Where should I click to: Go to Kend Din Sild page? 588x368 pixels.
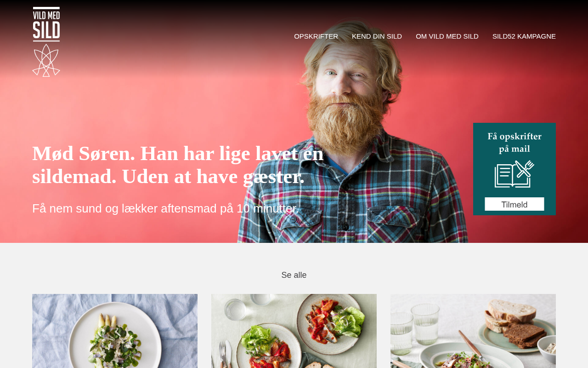377,36
